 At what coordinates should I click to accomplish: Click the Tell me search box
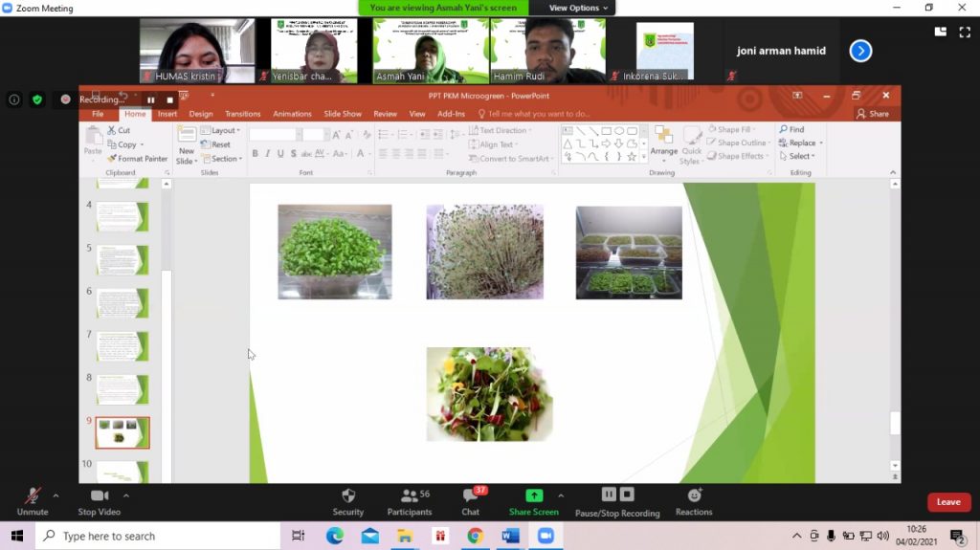coord(534,114)
